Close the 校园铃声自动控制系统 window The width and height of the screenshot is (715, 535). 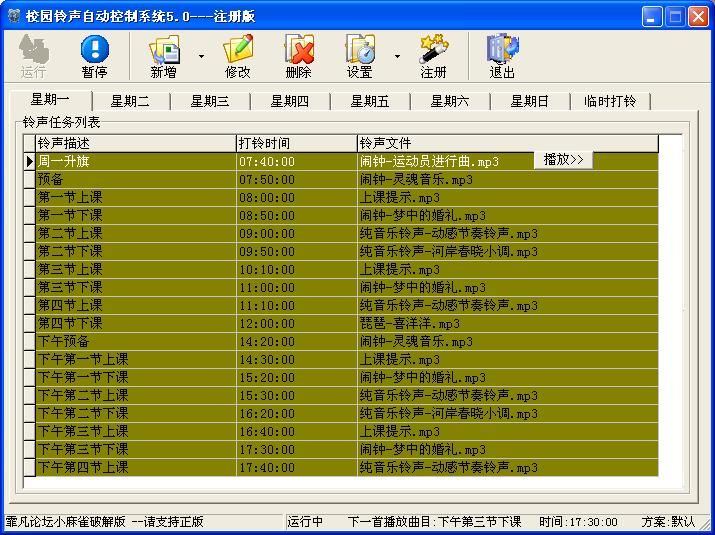point(698,17)
